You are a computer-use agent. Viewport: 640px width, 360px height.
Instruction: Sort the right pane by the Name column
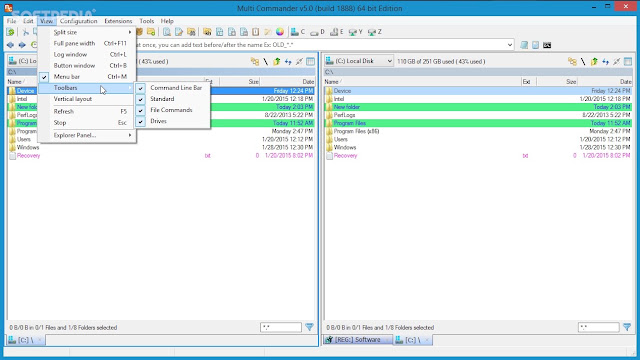pyautogui.click(x=422, y=82)
